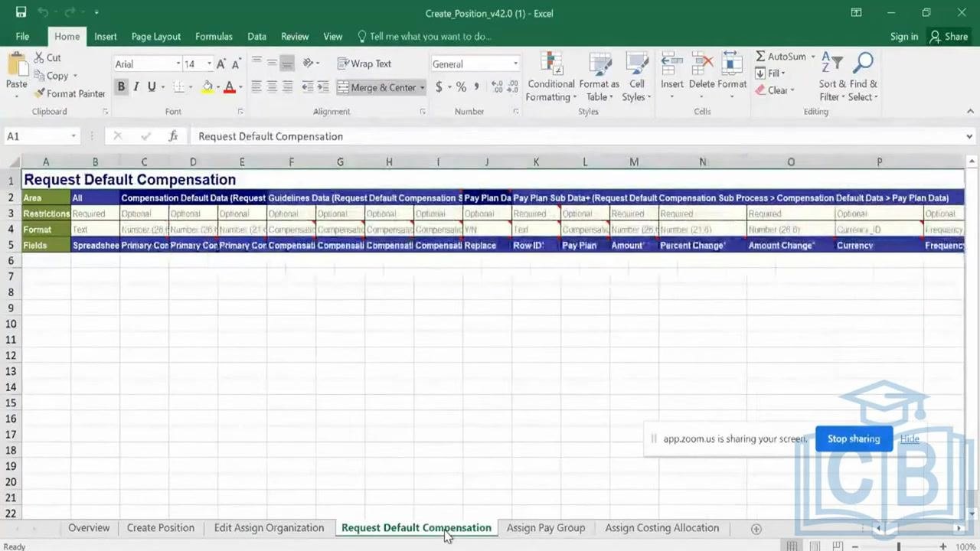Viewport: 980px width, 551px height.
Task: Toggle middle vertical alignment
Action: [x=272, y=64]
